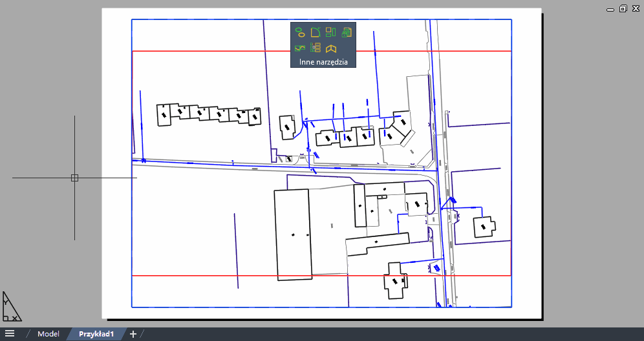Click the Inne narzędzia panel label

323,62
